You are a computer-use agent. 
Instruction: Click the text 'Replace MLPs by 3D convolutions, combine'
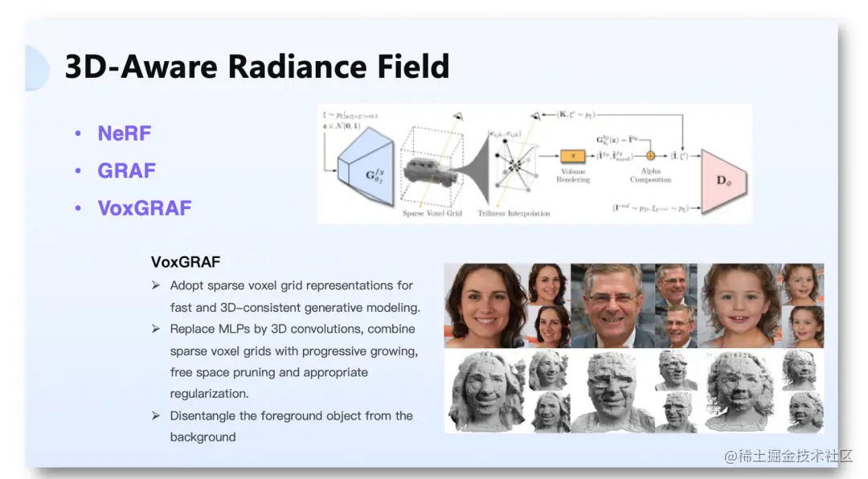tap(293, 329)
